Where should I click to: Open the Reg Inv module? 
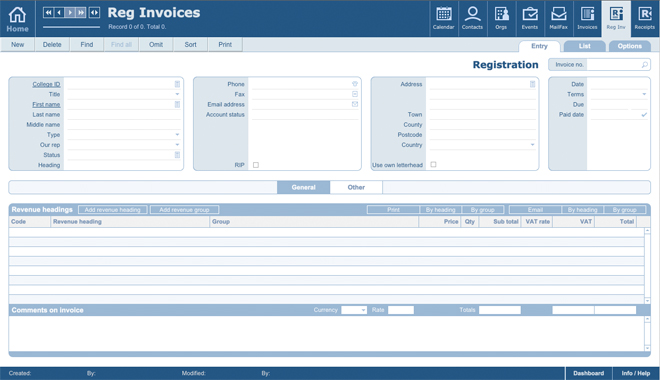pos(616,19)
